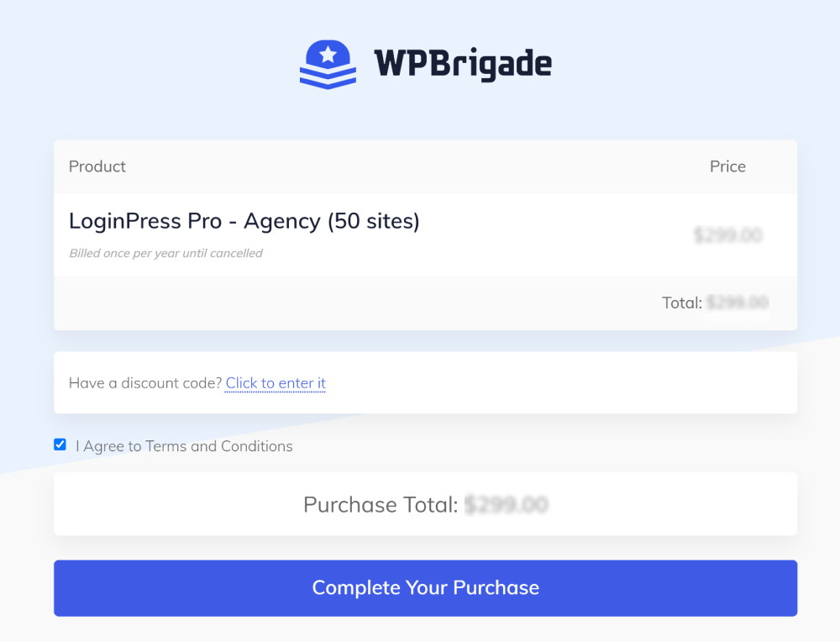Screen dimensions: 840x642
Task: Click the stacked chevron stripes under the logo
Action: (328, 77)
